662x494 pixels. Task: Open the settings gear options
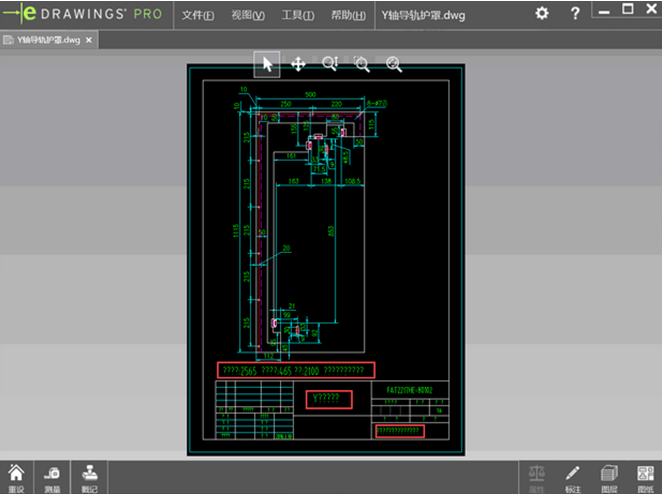coord(542,14)
